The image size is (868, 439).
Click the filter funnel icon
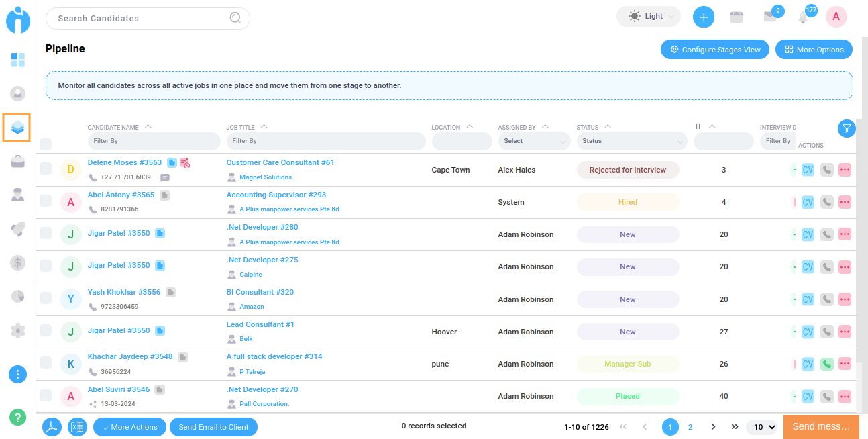(847, 128)
